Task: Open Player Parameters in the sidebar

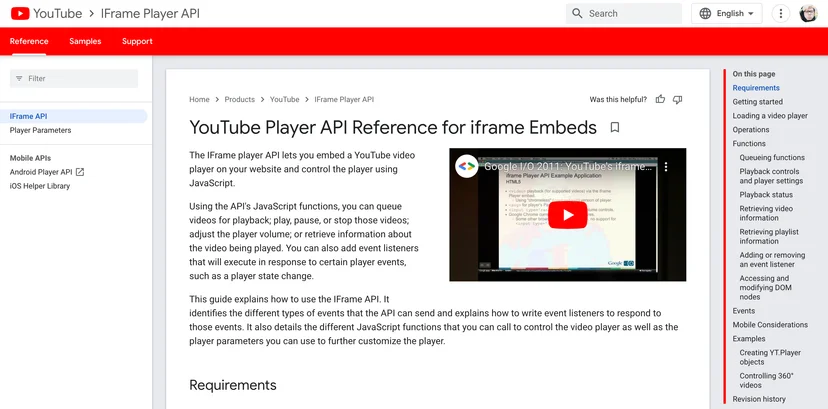Action: pos(40,130)
